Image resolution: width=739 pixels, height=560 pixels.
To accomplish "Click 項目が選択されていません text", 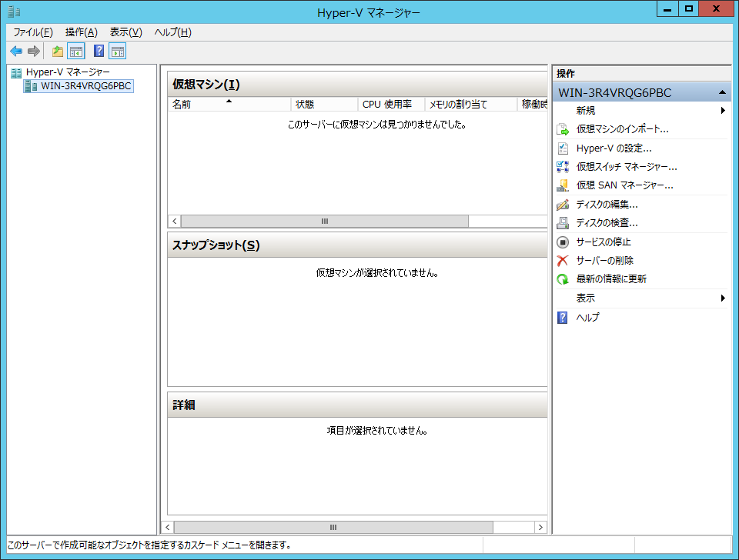I will pos(377,431).
